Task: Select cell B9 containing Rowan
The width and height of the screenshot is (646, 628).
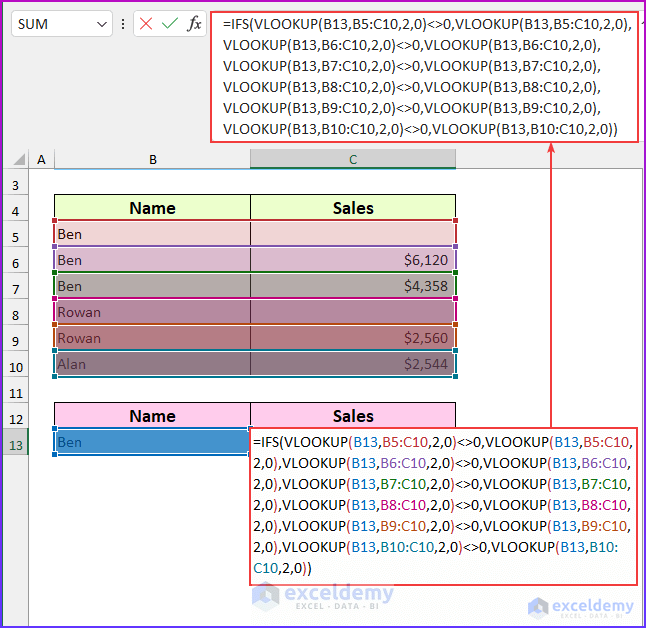Action: [152, 338]
